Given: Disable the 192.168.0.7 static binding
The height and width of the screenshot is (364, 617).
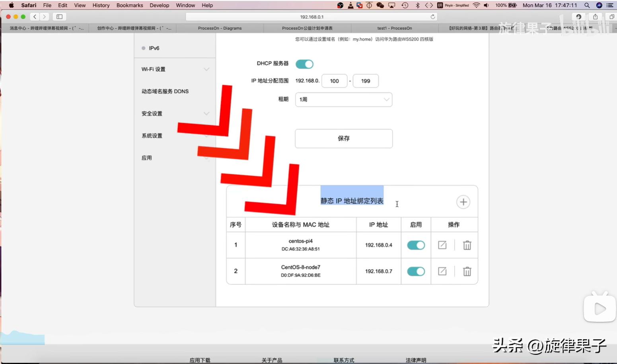Looking at the screenshot, I should coord(416,272).
